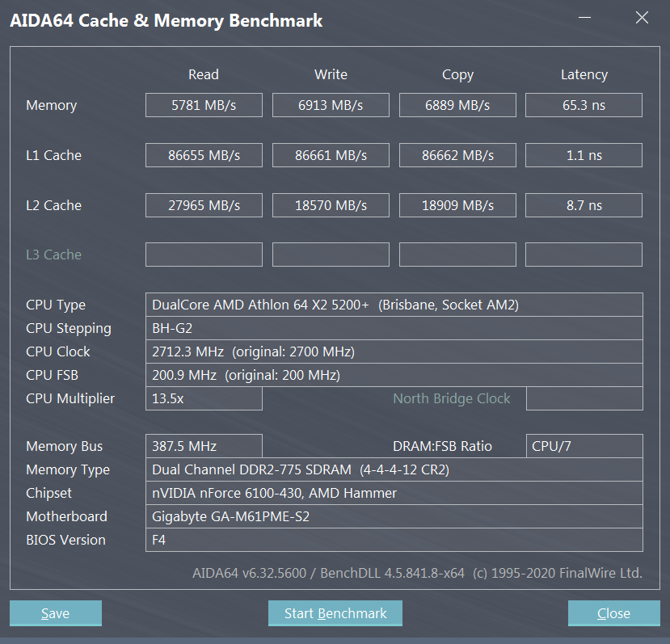Click the BIOS Version label
The width and height of the screenshot is (670, 644).
(65, 540)
